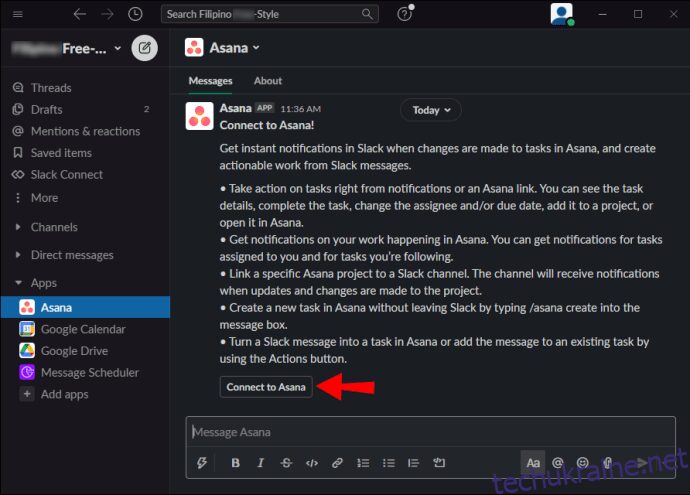The height and width of the screenshot is (495, 690).
Task: Switch to the About tab
Action: pos(268,81)
